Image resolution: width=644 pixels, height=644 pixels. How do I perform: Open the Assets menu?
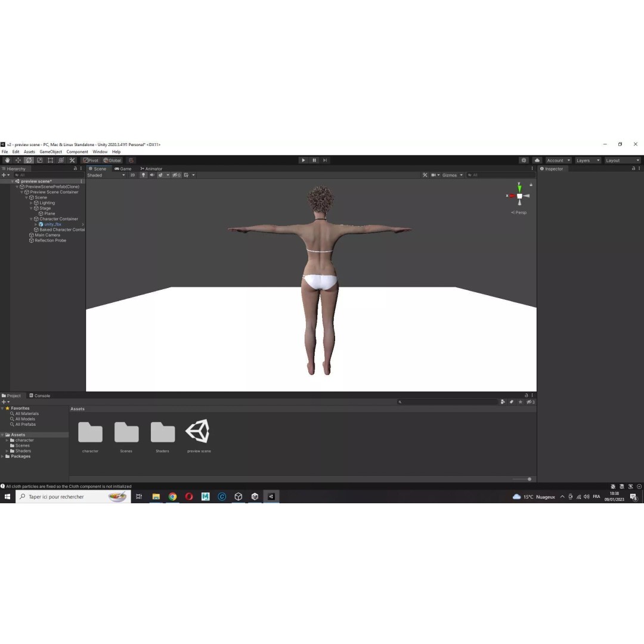click(29, 151)
